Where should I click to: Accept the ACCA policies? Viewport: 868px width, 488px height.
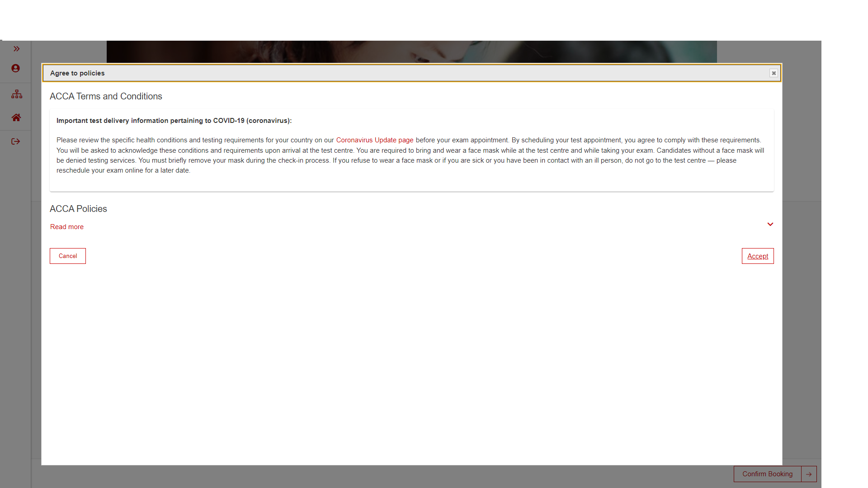(x=758, y=256)
